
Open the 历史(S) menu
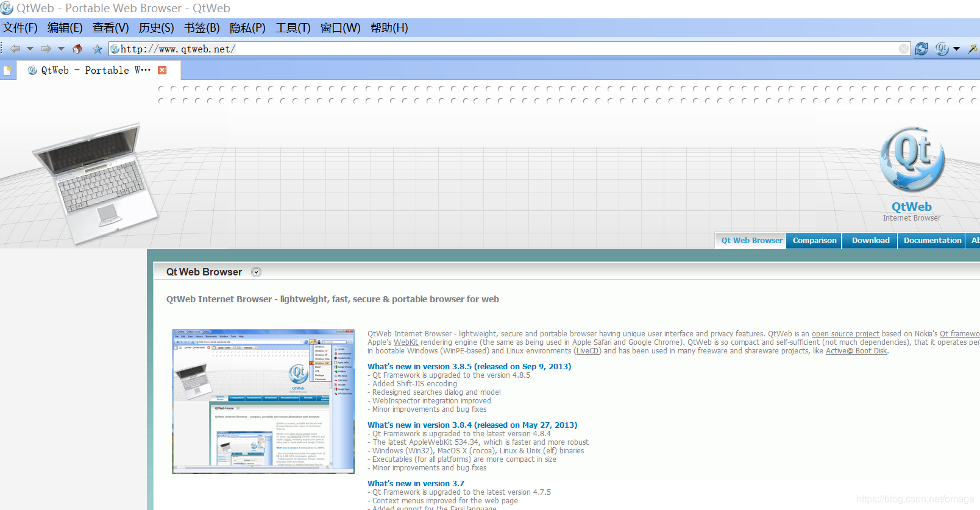(157, 28)
